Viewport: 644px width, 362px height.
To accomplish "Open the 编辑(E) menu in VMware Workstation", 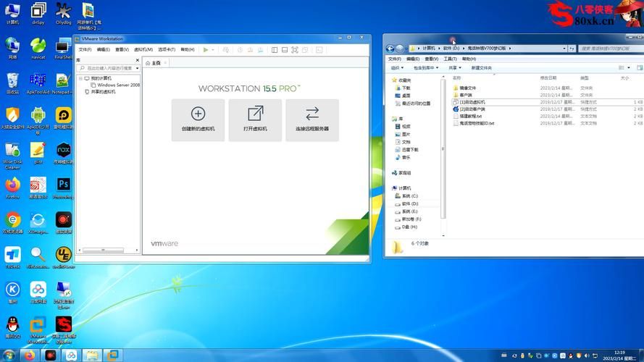I will pyautogui.click(x=104, y=50).
